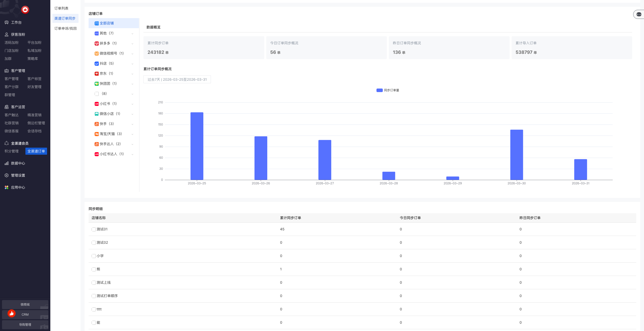Image resolution: width=644 pixels, height=331 pixels.
Task: Click the Pinduoduo store icon
Action: [x=96, y=44]
